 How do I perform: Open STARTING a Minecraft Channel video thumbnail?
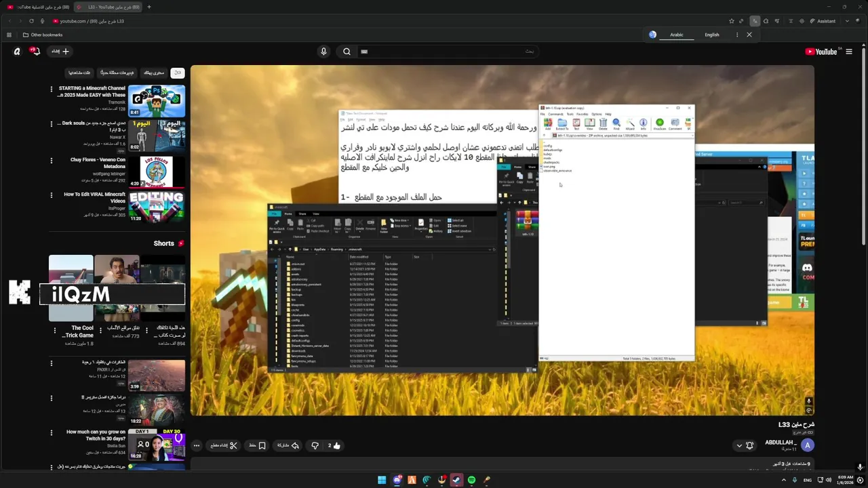157,101
